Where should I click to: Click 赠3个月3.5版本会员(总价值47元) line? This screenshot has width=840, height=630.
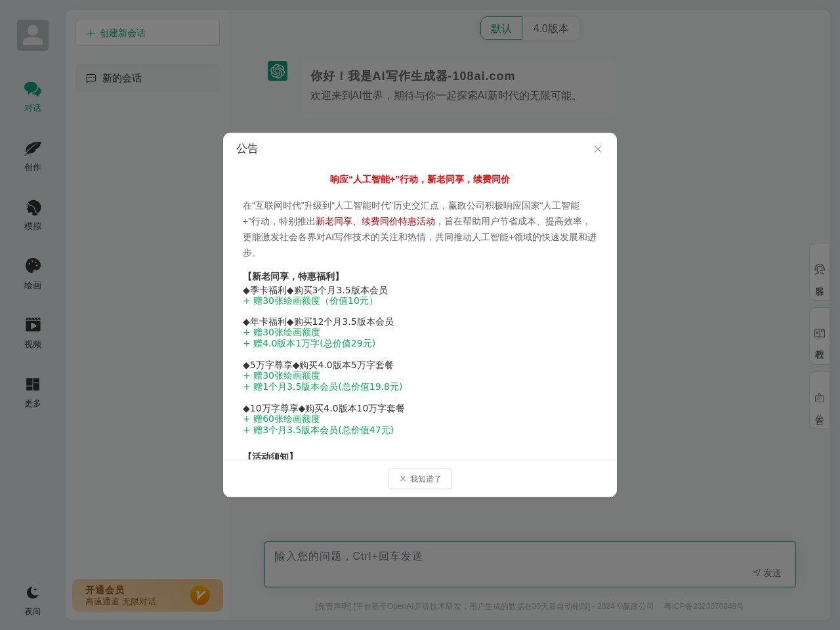click(318, 430)
